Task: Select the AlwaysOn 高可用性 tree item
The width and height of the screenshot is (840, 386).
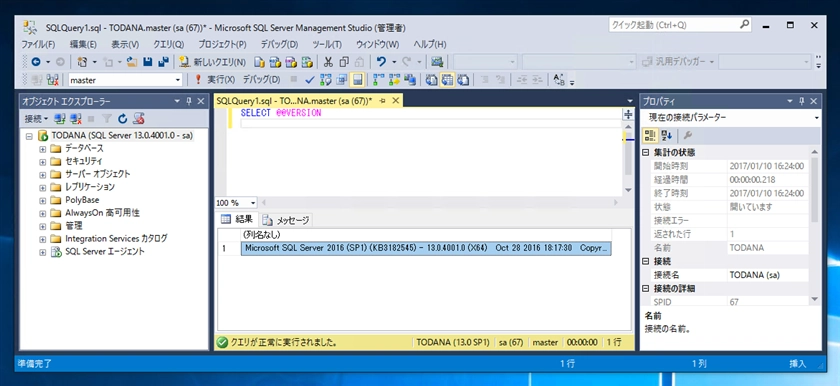Action: tap(102, 213)
